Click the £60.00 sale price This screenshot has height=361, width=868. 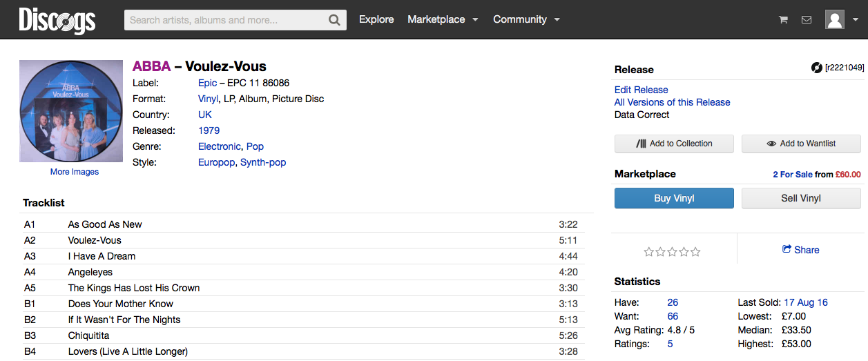point(848,175)
